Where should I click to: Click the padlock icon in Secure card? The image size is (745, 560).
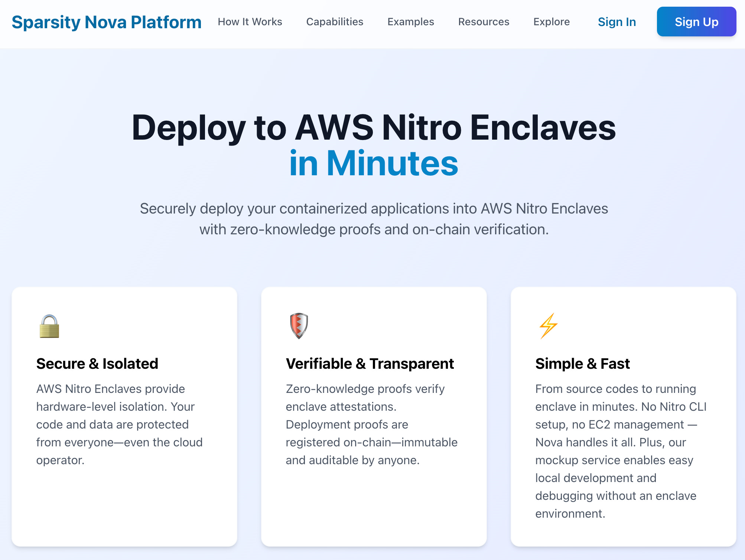49,326
